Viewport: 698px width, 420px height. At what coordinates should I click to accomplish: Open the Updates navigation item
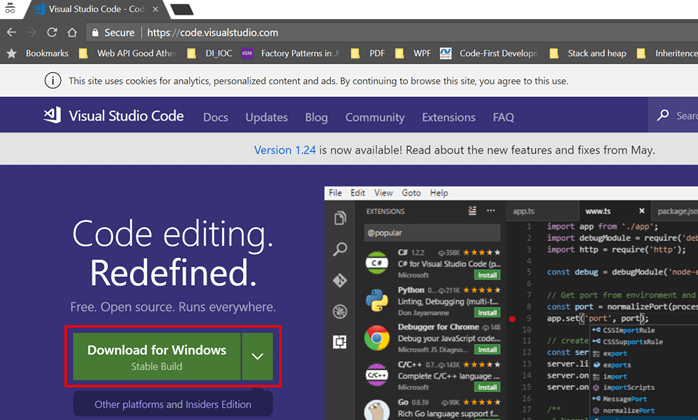pyautogui.click(x=266, y=117)
